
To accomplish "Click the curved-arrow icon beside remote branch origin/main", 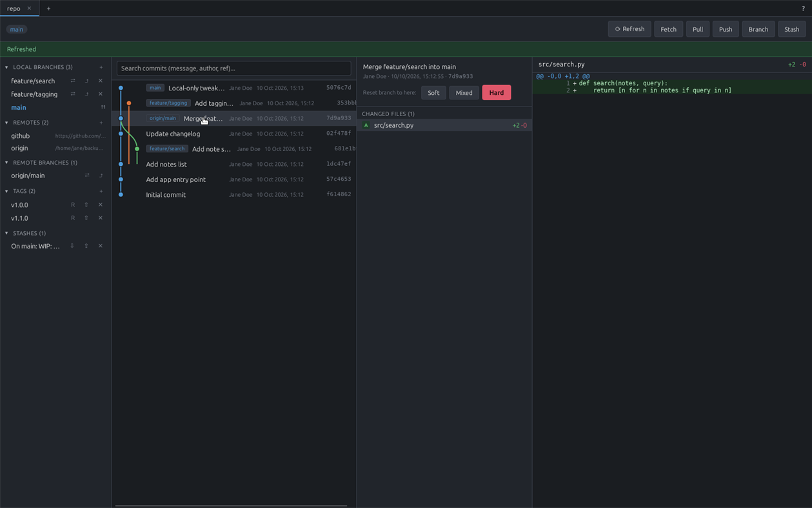I will tap(101, 176).
